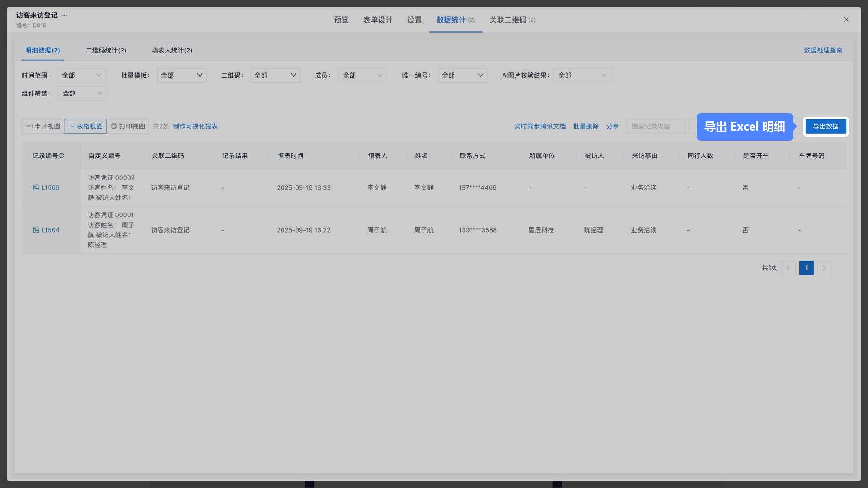
Task: Switch to 二维码统计(2) sub-tab
Action: (106, 50)
